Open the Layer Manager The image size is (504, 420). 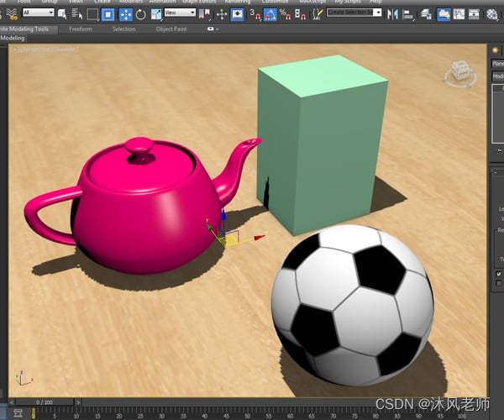pyautogui.click(x=426, y=14)
